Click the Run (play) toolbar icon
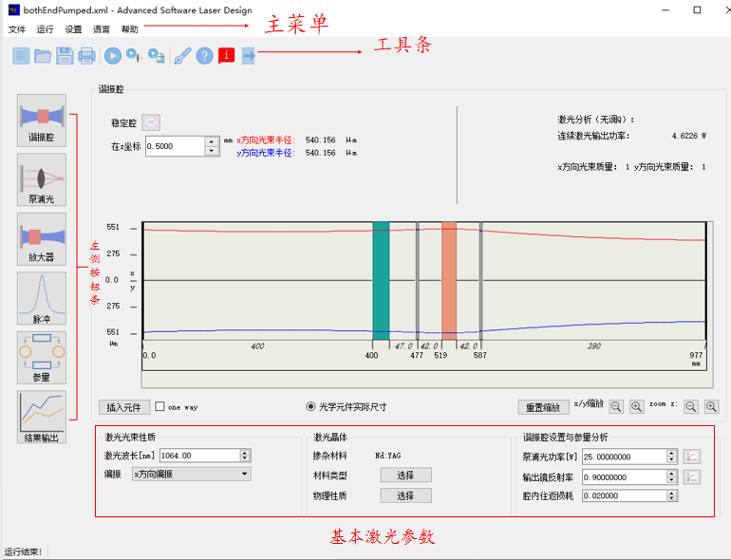 (112, 56)
